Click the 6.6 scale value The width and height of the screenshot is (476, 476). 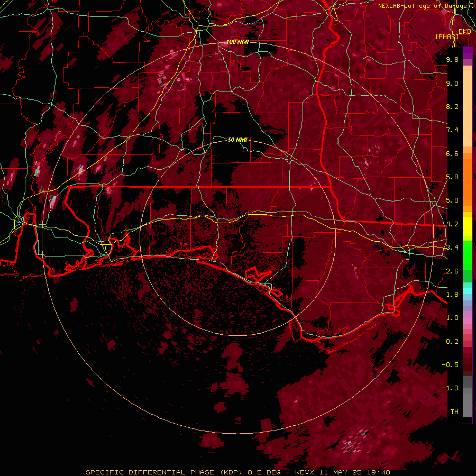tap(452, 153)
